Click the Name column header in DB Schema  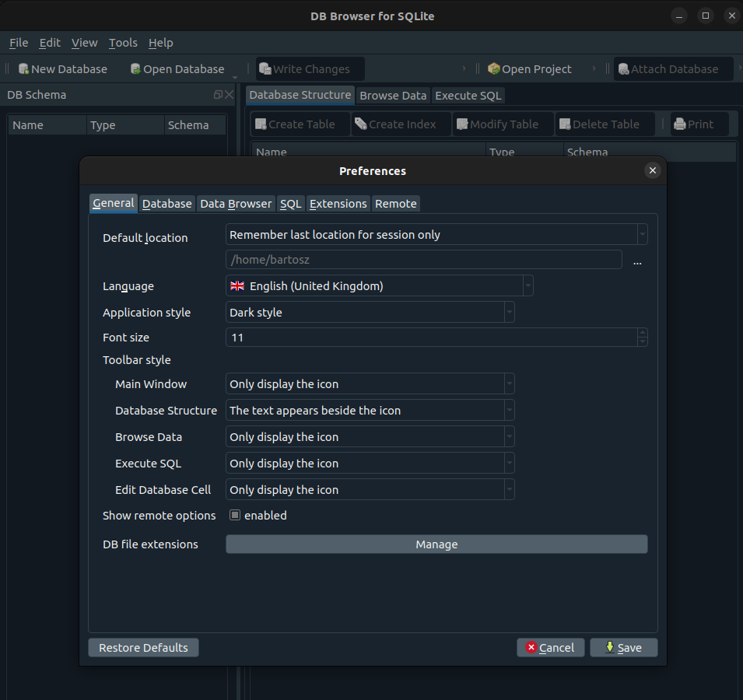click(x=47, y=125)
